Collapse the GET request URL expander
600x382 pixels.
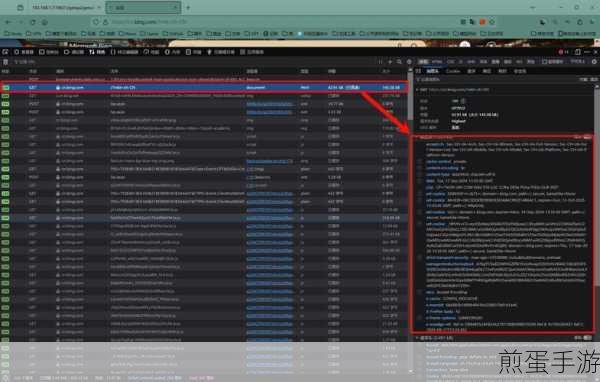tap(417, 90)
